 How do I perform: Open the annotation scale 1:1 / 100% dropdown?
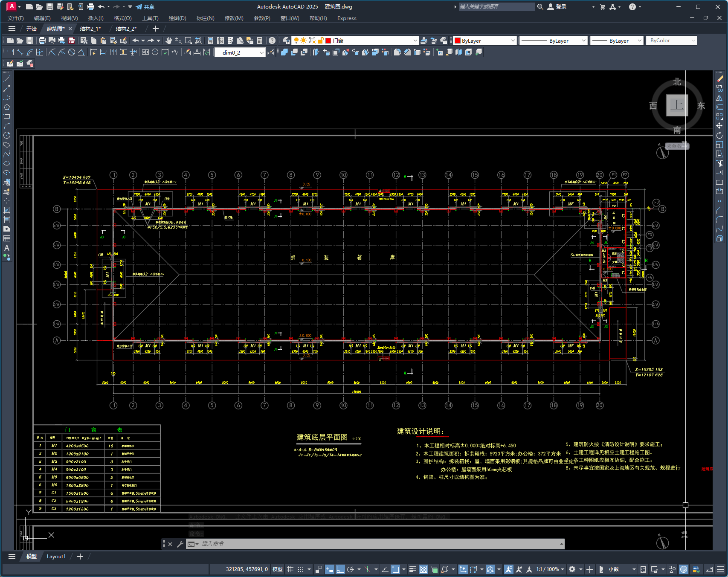(550, 569)
